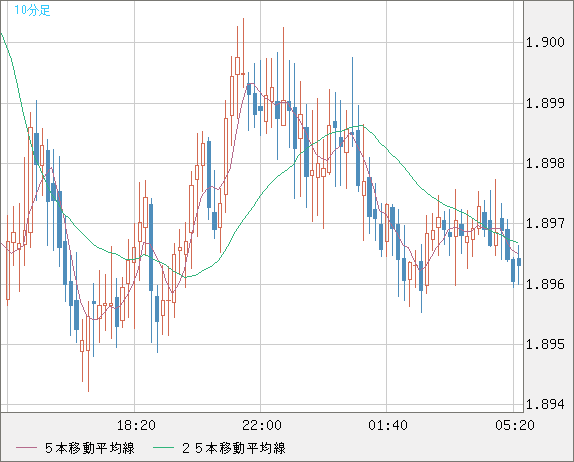This screenshot has height=462, width=574.
Task: Click the 25本移動平均線 legend label
Action: [x=234, y=448]
